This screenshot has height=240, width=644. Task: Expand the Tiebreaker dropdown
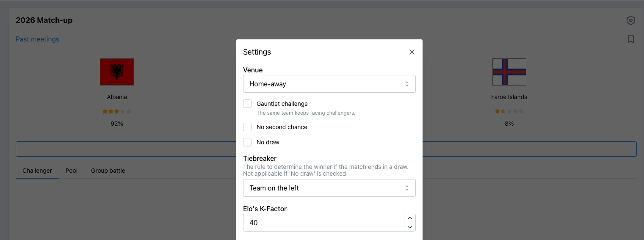pos(329,188)
